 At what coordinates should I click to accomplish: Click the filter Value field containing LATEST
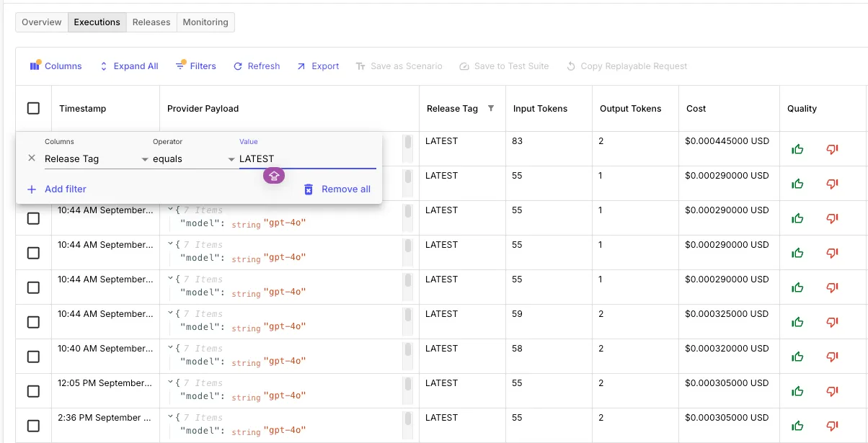pyautogui.click(x=307, y=158)
